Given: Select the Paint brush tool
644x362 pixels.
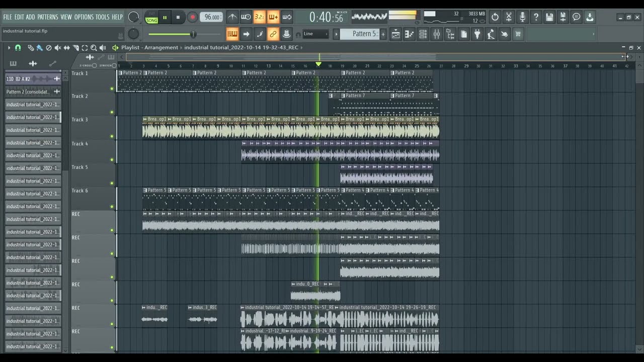Looking at the screenshot, I should click(x=39, y=48).
